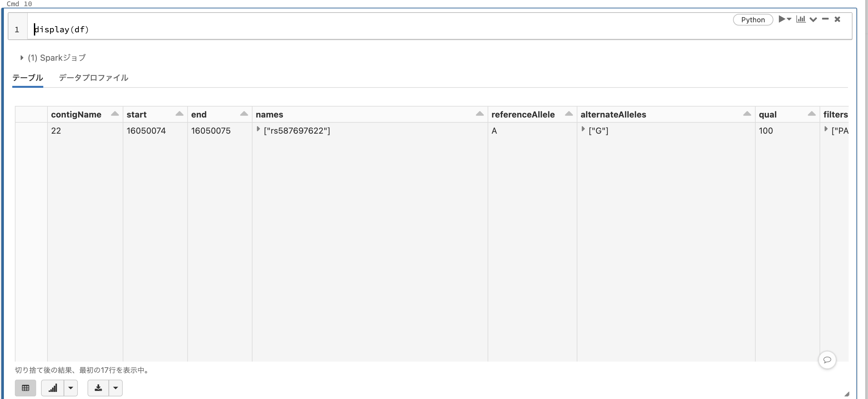Collapse the cell using the chevron icon
The image size is (868, 399).
coord(813,19)
